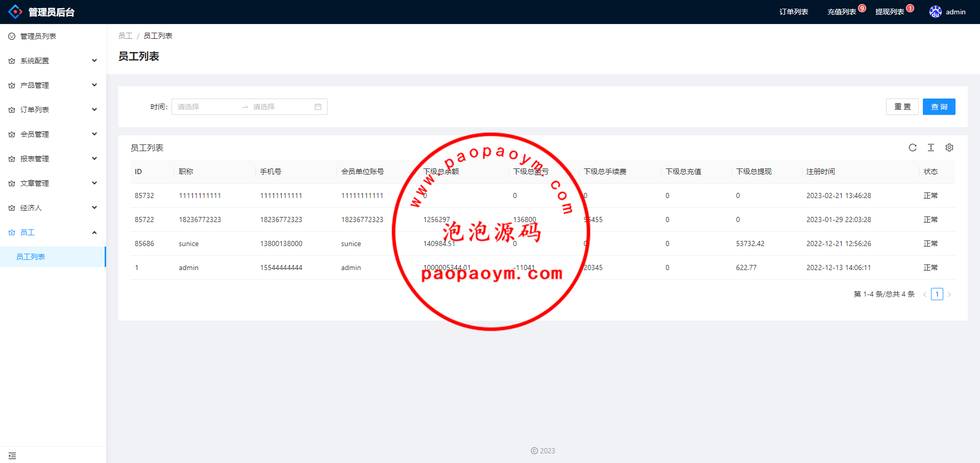Open the column settings gear icon
The width and height of the screenshot is (980, 463).
tap(949, 148)
